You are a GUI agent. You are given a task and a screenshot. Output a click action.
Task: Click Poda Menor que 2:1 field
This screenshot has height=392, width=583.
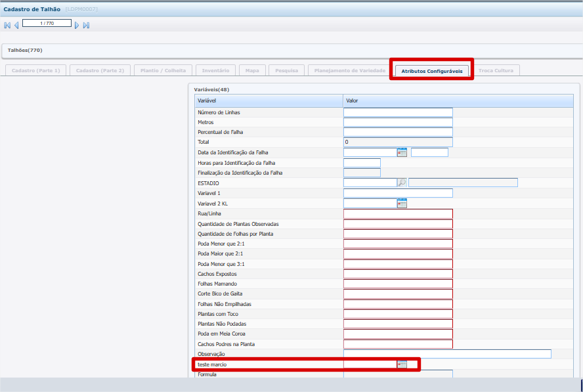[x=398, y=244]
